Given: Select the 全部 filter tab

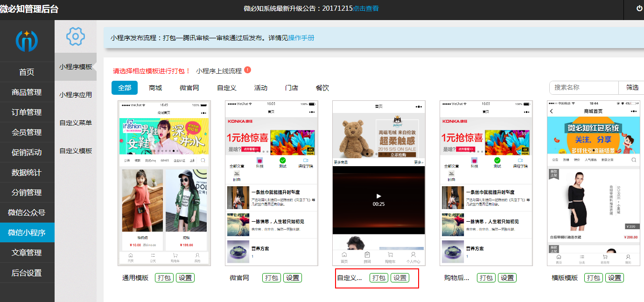Looking at the screenshot, I should [x=125, y=88].
